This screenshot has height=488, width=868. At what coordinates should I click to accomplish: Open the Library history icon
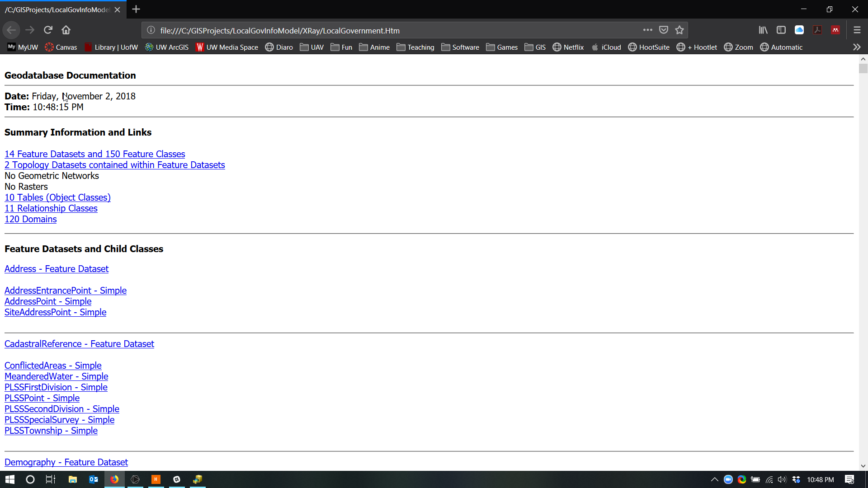coord(763,30)
